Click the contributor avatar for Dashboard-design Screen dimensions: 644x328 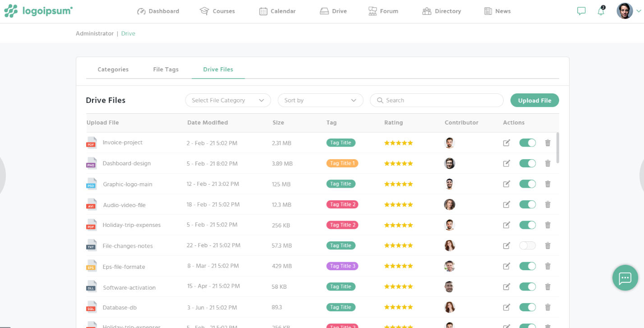(x=449, y=163)
